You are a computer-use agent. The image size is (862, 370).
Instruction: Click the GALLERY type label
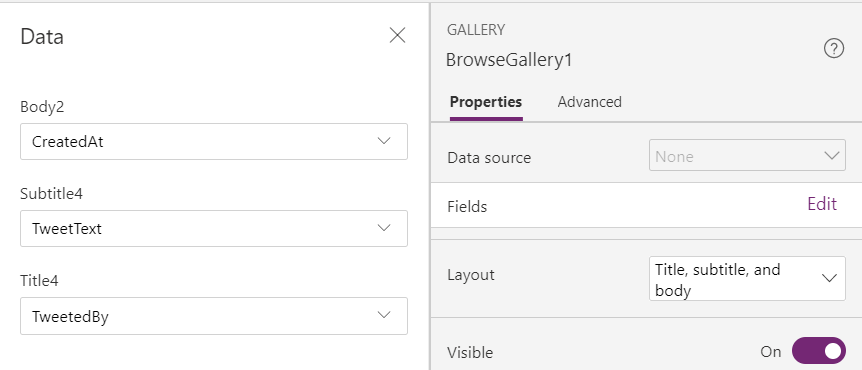coord(476,30)
